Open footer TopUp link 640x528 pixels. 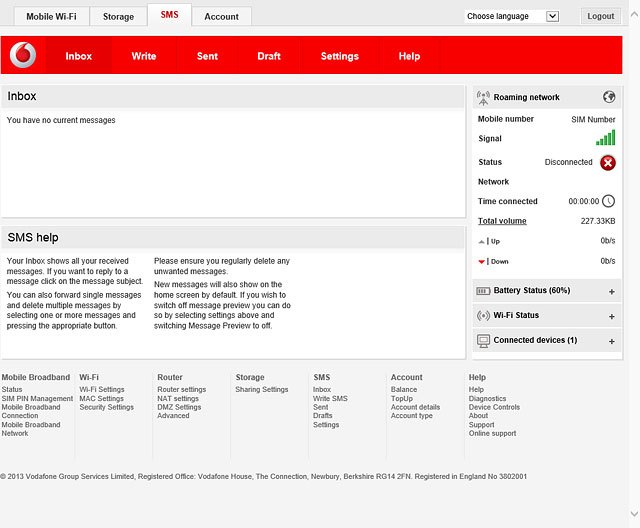pyautogui.click(x=402, y=398)
